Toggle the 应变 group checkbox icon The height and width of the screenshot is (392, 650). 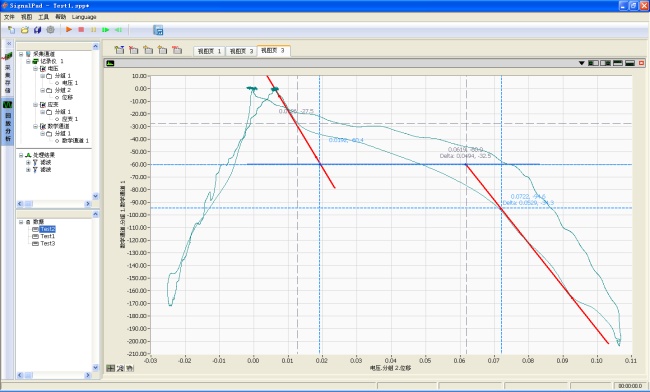(x=42, y=104)
